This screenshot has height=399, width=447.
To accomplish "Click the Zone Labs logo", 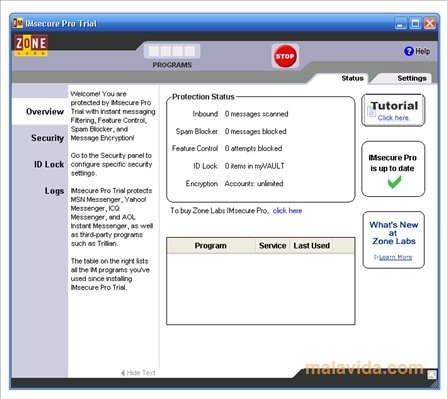I will pos(31,45).
